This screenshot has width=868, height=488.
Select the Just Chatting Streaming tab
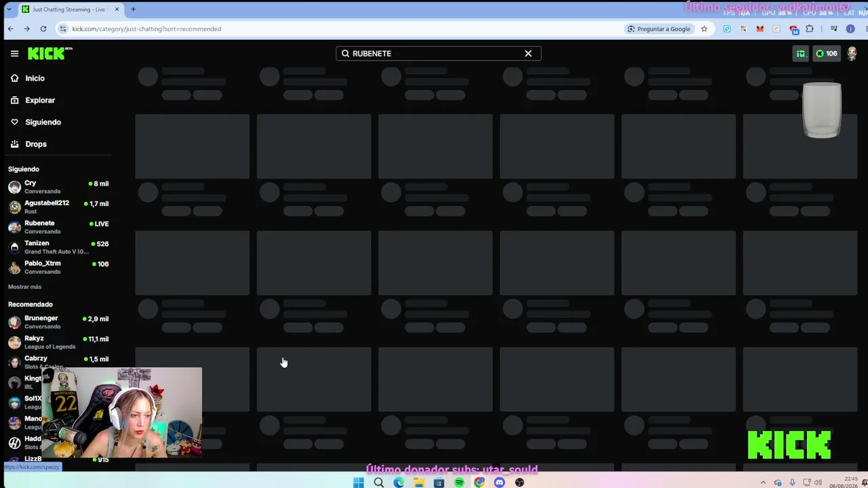coord(70,9)
